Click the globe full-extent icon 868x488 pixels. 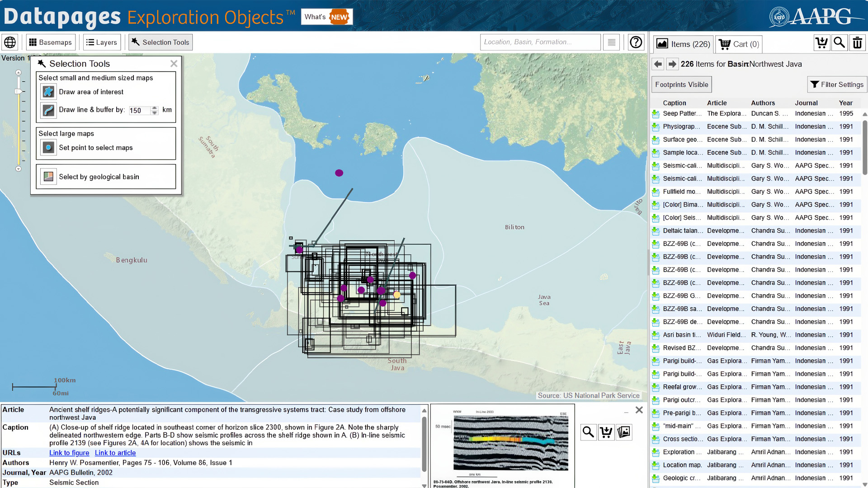10,42
